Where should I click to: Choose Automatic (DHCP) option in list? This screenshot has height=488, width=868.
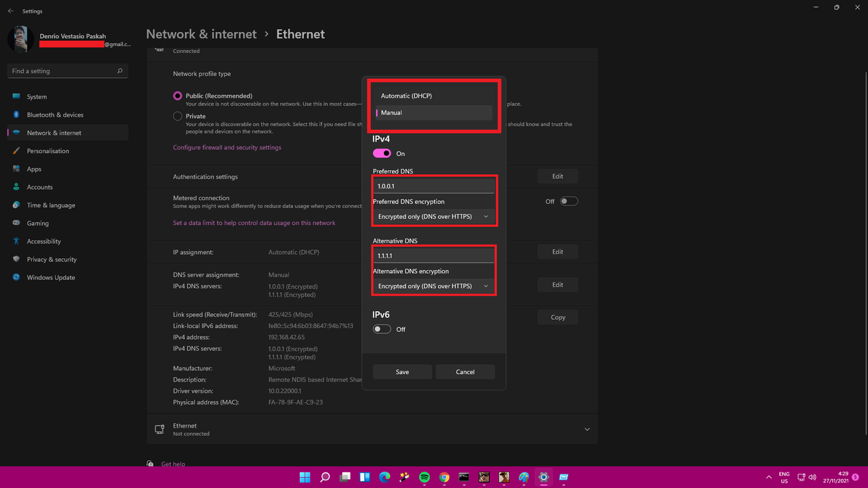click(433, 96)
